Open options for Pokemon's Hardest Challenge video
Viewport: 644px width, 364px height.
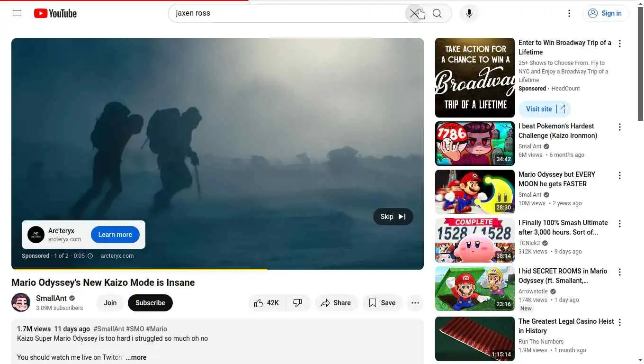pyautogui.click(x=619, y=127)
